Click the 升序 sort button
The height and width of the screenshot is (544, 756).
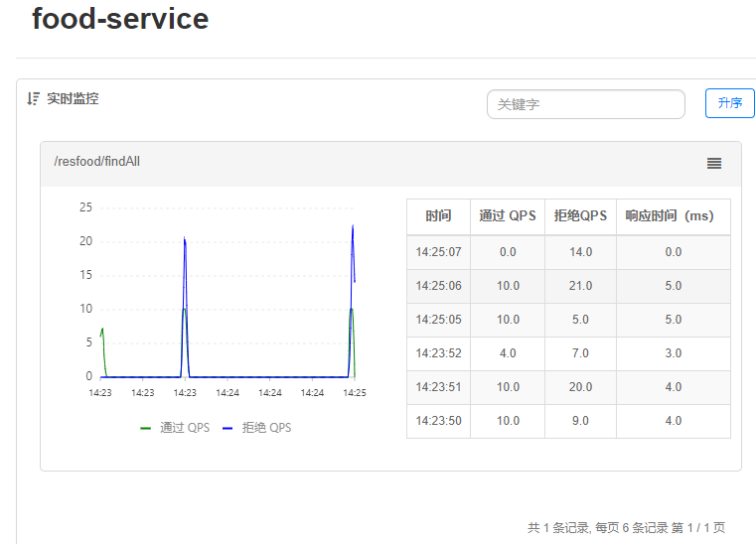729,103
